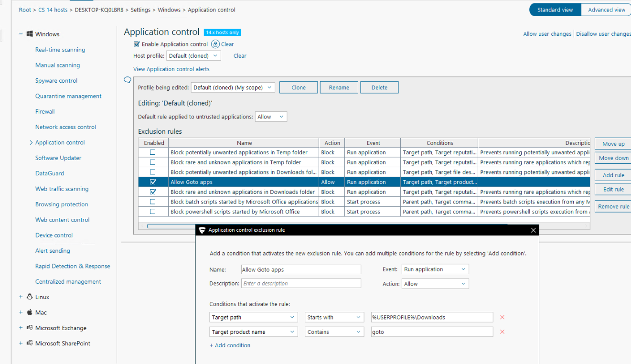This screenshot has height=364, width=631.
Task: Open the Target path condition type dropdown
Action: 254,317
